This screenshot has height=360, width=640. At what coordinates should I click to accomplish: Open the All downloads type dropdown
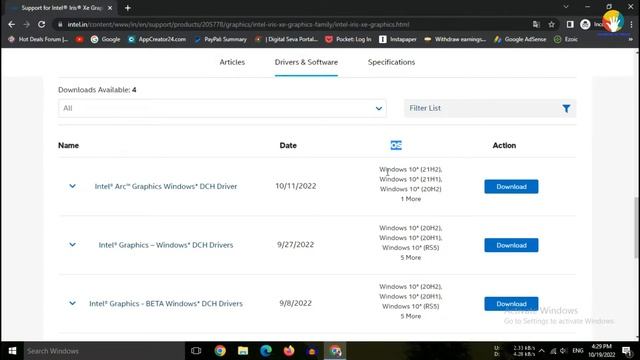point(222,108)
